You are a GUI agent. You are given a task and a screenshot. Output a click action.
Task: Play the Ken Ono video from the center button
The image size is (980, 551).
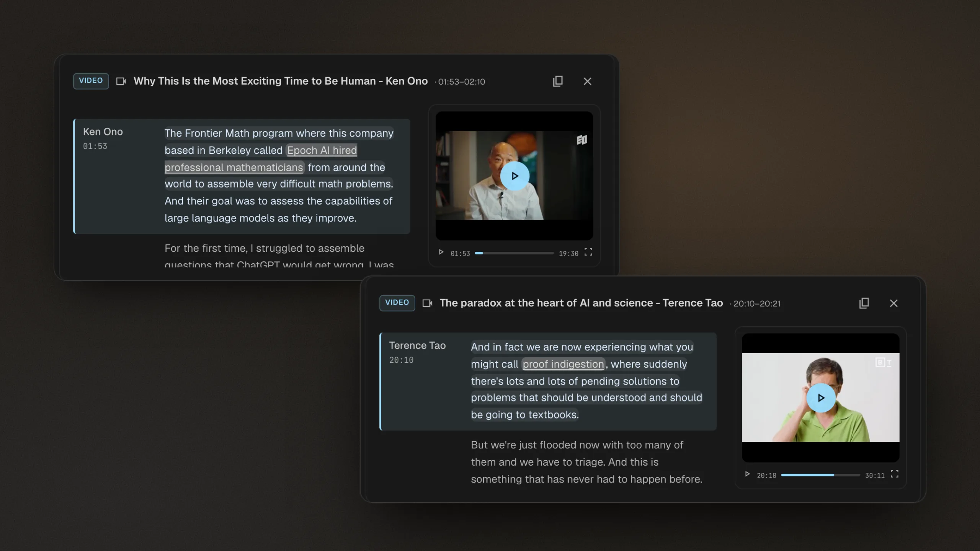tap(514, 176)
